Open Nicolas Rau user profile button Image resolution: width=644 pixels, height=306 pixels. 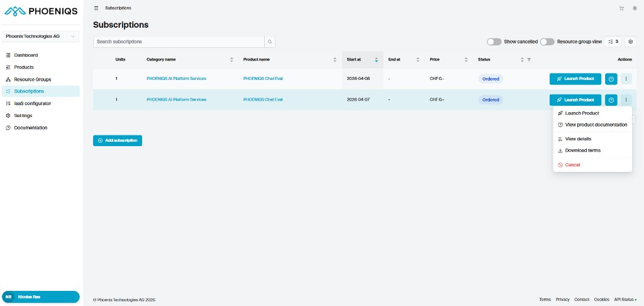pos(41,297)
